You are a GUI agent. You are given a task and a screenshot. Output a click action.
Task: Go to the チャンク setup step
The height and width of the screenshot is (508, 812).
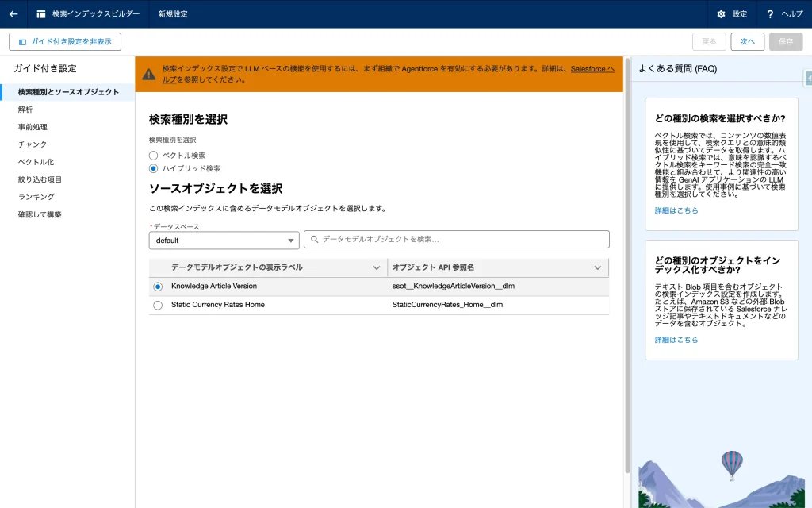(33, 144)
